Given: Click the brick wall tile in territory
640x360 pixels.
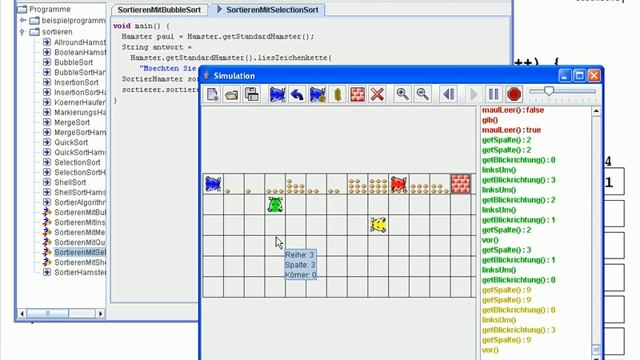Looking at the screenshot, I should (x=460, y=184).
